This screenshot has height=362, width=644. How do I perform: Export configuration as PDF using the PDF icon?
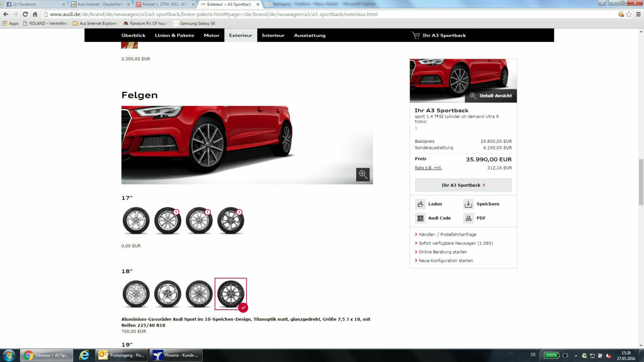click(x=468, y=218)
